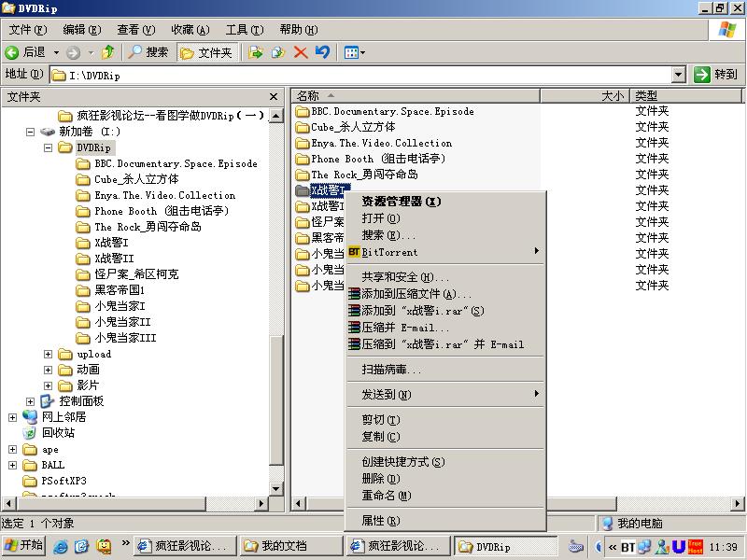Click the Copy To folder icon
Viewport: 747px width, 560px height.
coord(278,52)
